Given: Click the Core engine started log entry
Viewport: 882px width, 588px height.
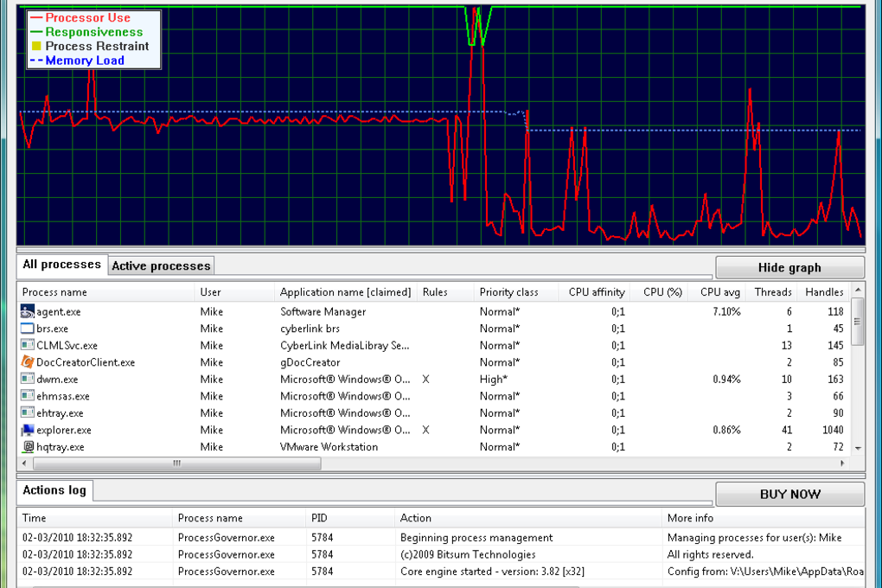Looking at the screenshot, I should (492, 571).
